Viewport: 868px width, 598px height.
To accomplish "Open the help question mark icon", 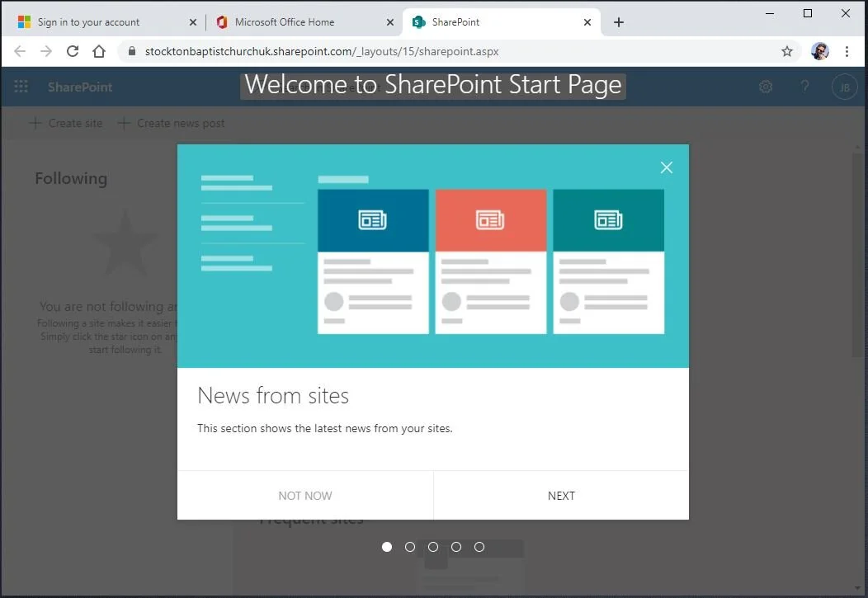I will [805, 87].
